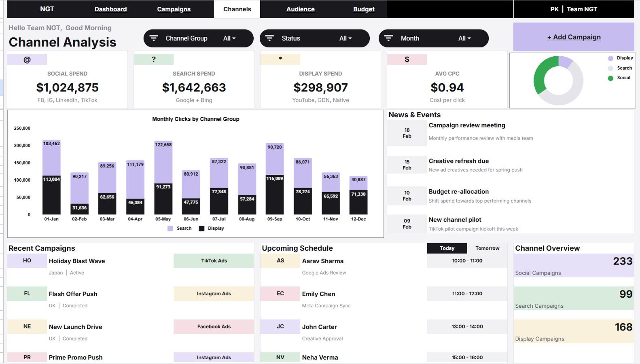Image resolution: width=640 pixels, height=364 pixels.
Task: Click the Search legend swatch under the bar chart
Action: point(170,229)
